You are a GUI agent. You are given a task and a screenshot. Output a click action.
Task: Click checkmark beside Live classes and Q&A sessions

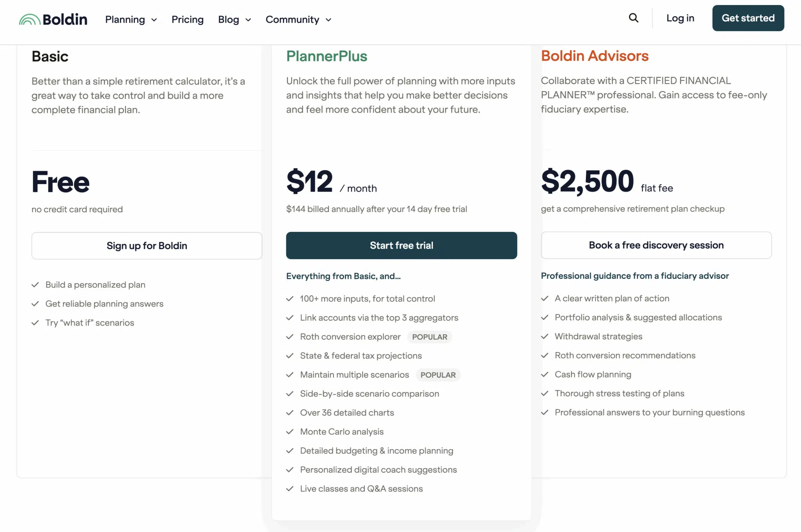(x=290, y=489)
